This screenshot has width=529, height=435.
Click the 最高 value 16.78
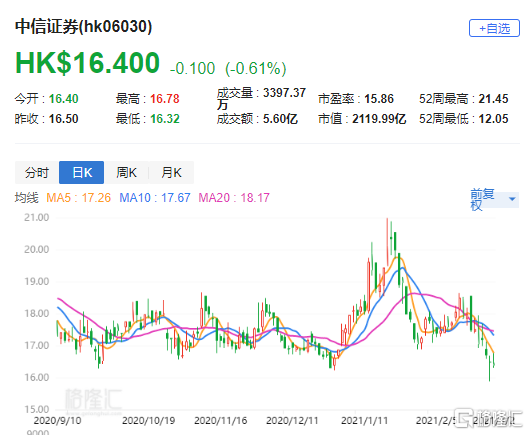tap(165, 99)
